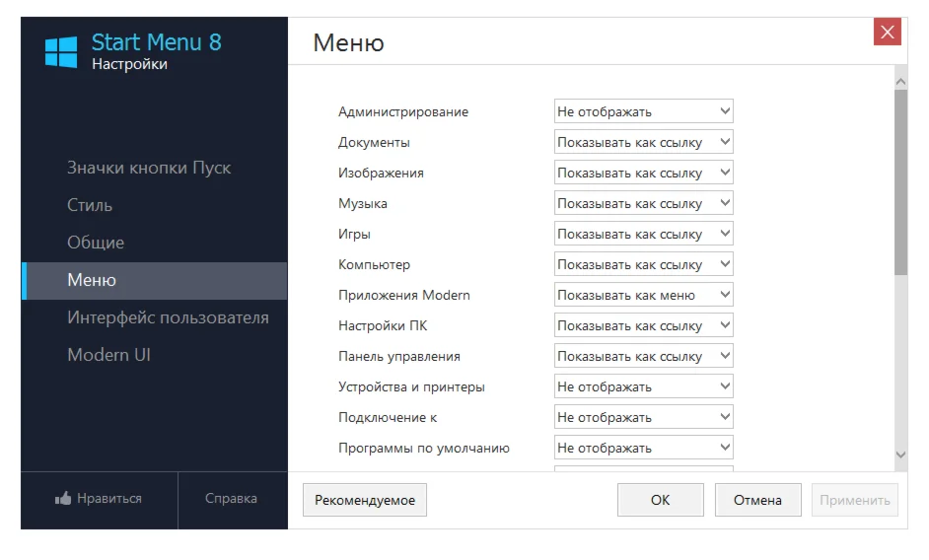Open the Справка help link

231,499
